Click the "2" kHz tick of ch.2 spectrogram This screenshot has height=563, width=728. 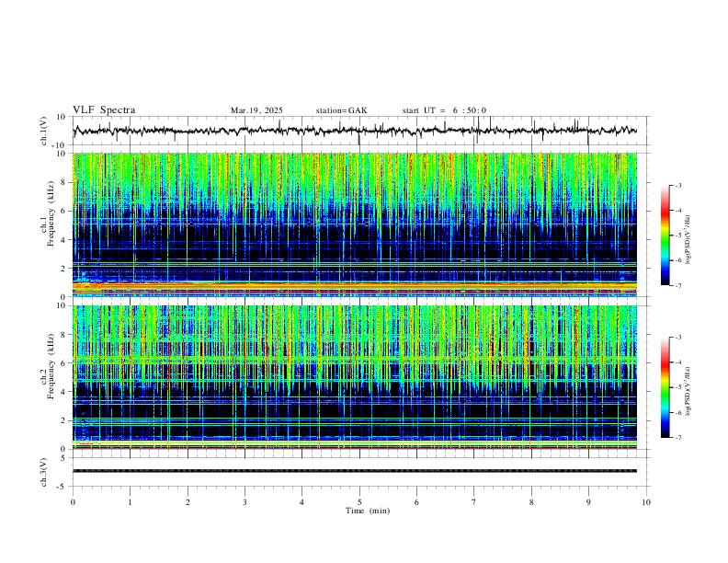[63, 420]
